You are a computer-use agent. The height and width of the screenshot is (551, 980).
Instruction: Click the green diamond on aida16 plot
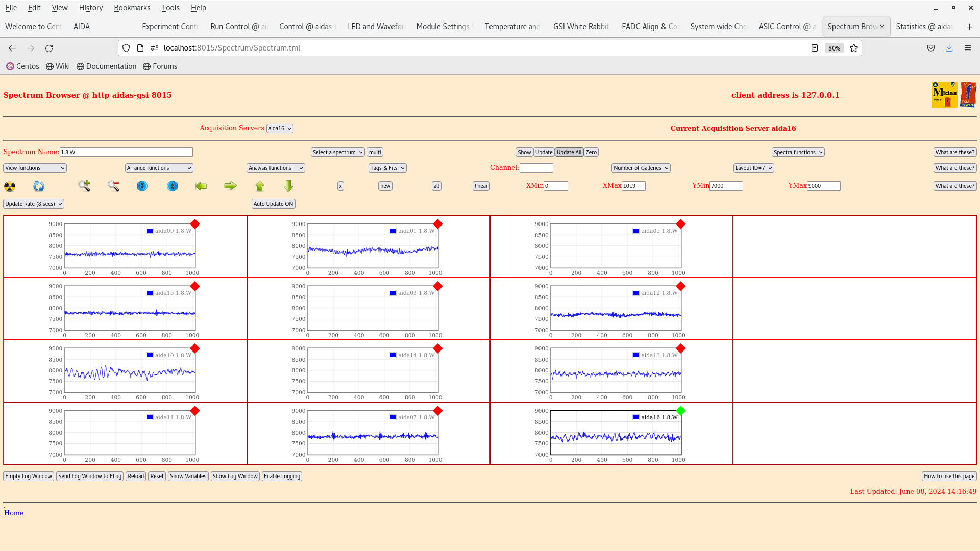[x=680, y=411]
